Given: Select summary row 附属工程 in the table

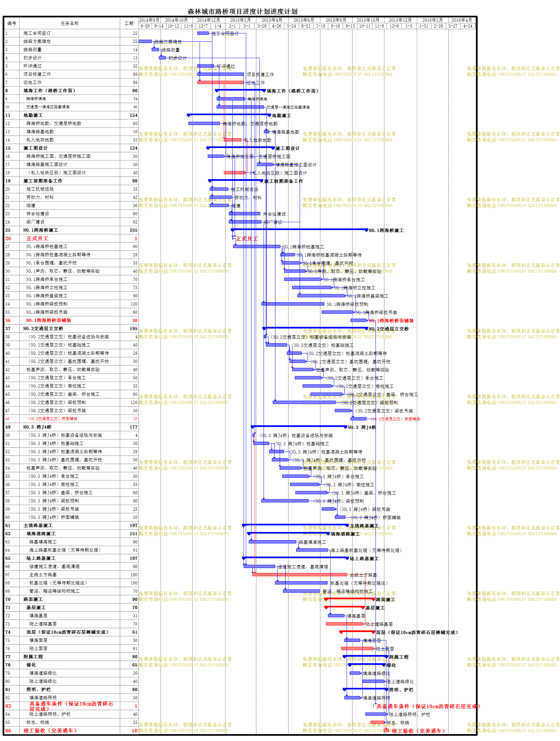Looking at the screenshot, I should tap(71, 657).
